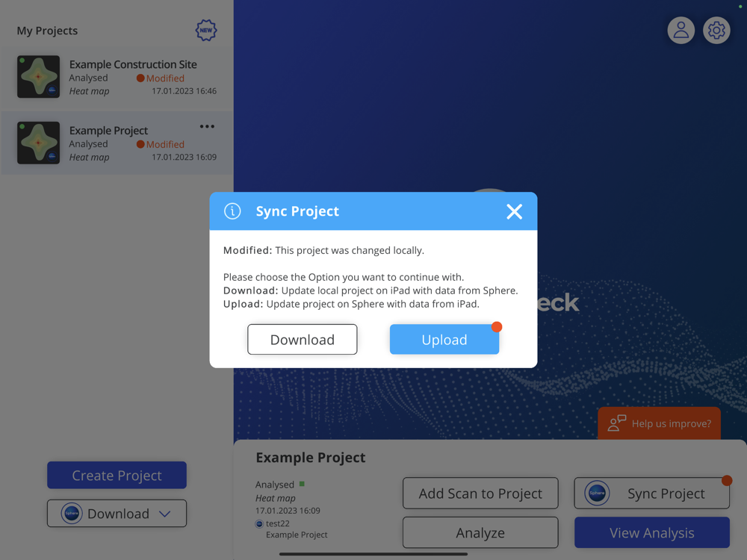Choose Download in the Sync Project dialog
Viewport: 747px width, 560px height.
coord(302,340)
